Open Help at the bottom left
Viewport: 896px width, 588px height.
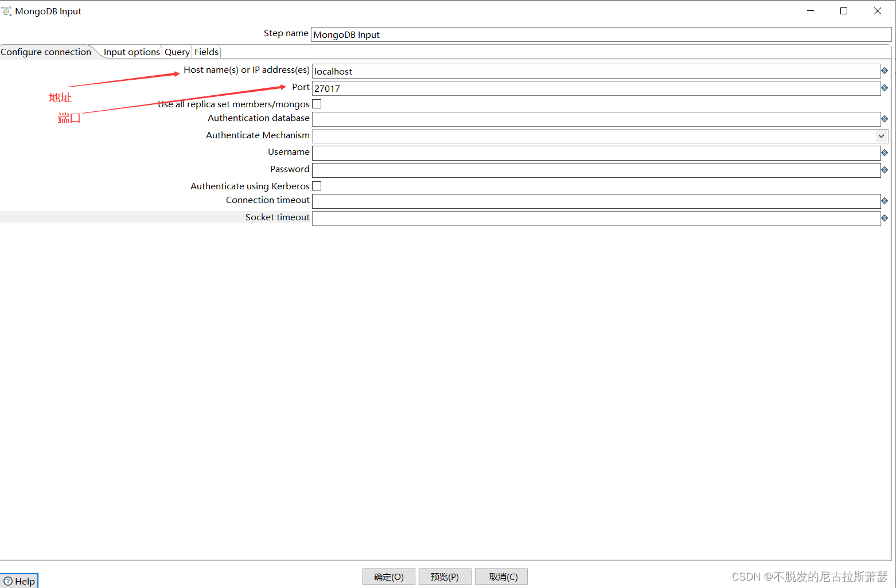tap(19, 581)
